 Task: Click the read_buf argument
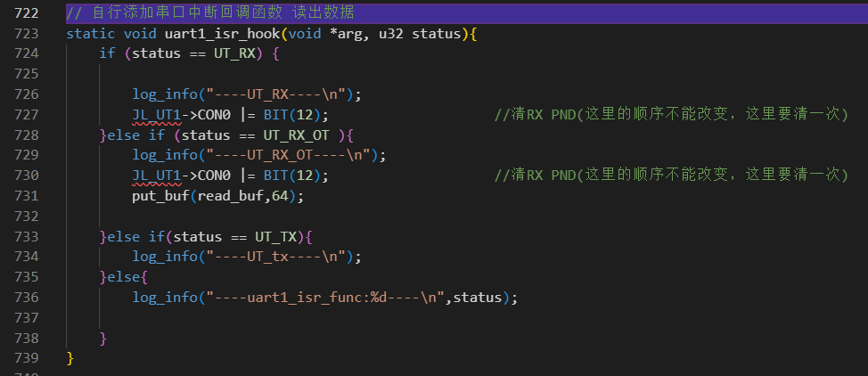pos(230,196)
